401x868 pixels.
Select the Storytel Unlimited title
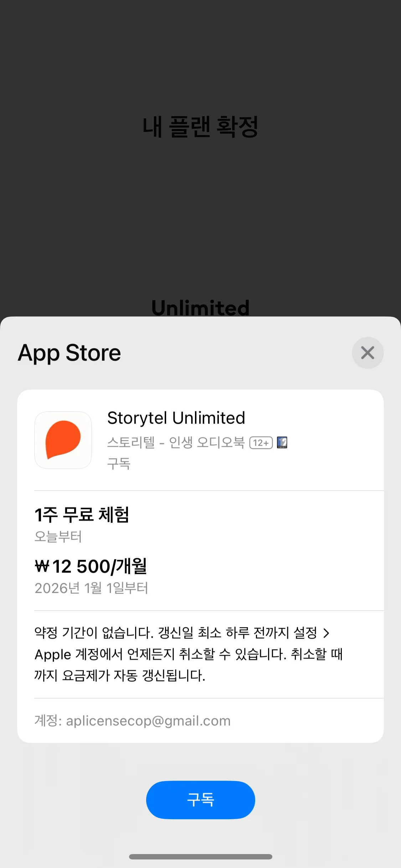click(x=176, y=418)
